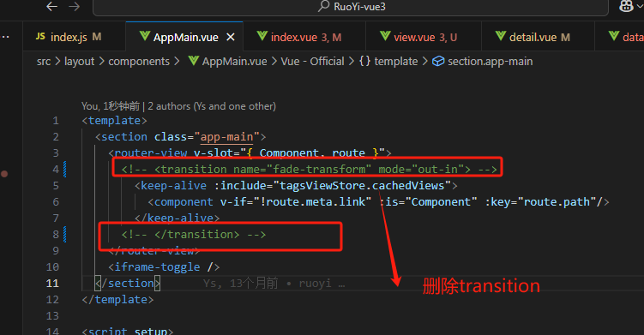The image size is (644, 335).
Task: Open the tab overflow ellipsis menu
Action: pyautogui.click(x=5, y=37)
